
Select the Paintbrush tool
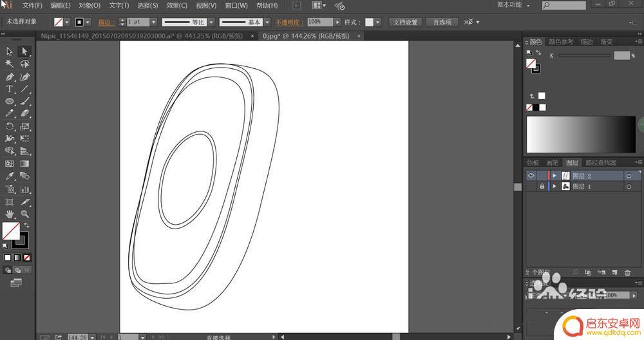tap(24, 101)
